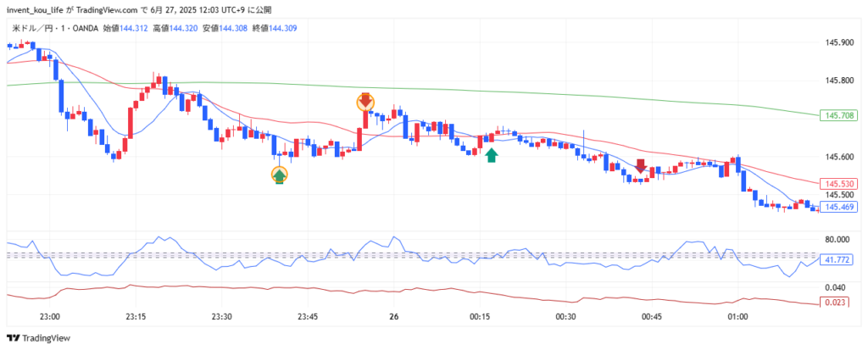This screenshot has width=868, height=350.
Task: Select the 米ドル/円・1・OANDA symbol legend
Action: coord(55,28)
